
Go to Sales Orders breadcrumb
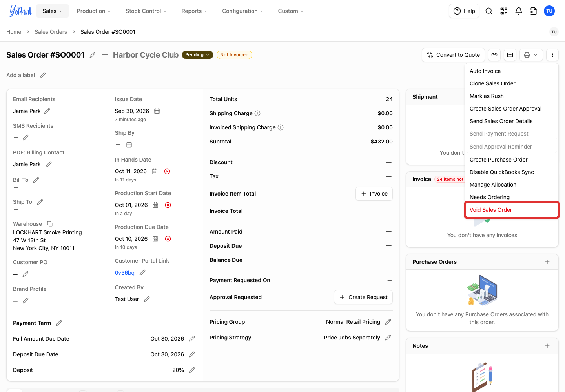click(51, 32)
